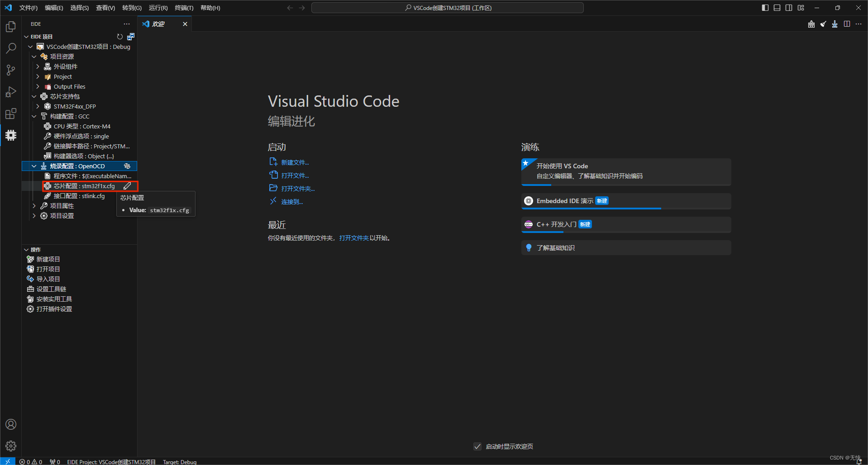
Task: Collapse the EIDE 项目 section
Action: point(26,37)
